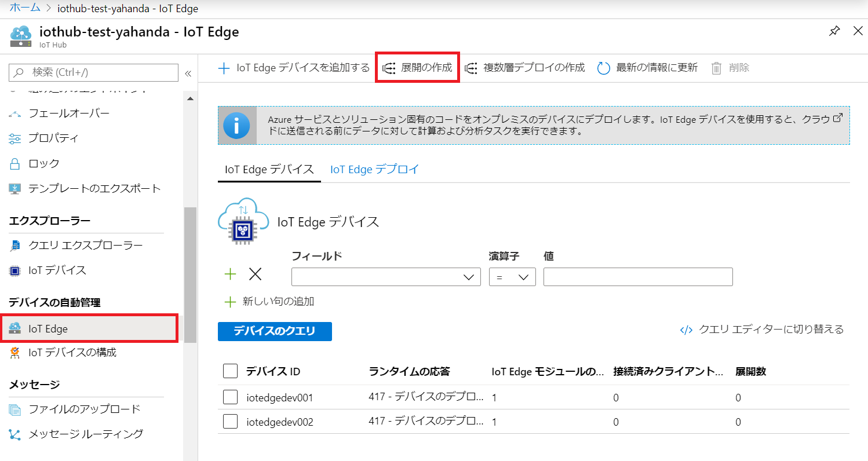
Task: Sort by デバイス ID column header
Action: 273,371
